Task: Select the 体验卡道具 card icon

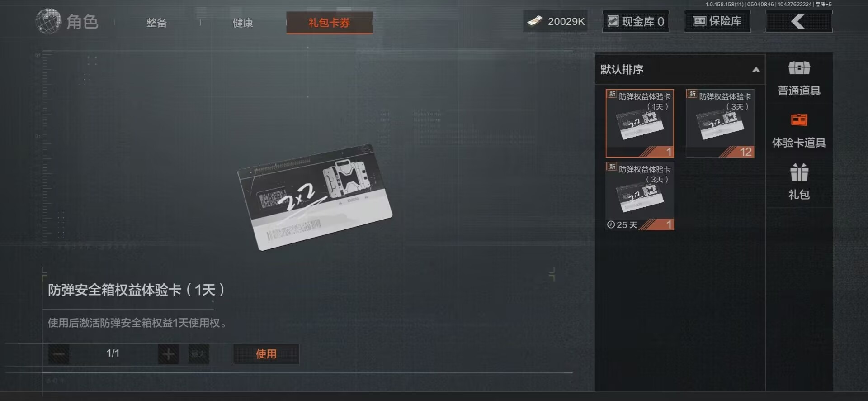Action: (x=799, y=120)
